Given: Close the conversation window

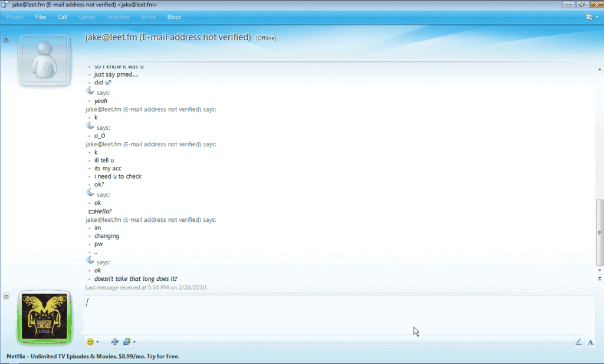Looking at the screenshot, I should pos(596,5).
